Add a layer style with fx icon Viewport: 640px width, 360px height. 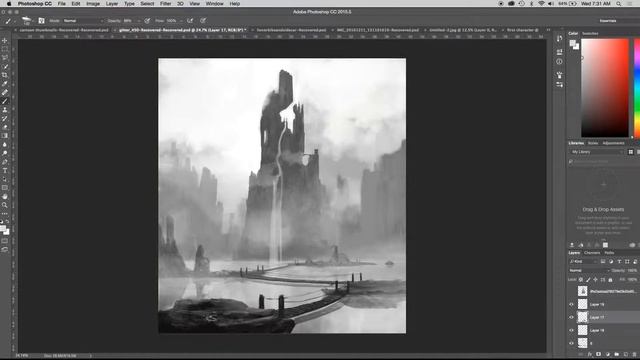[589, 354]
